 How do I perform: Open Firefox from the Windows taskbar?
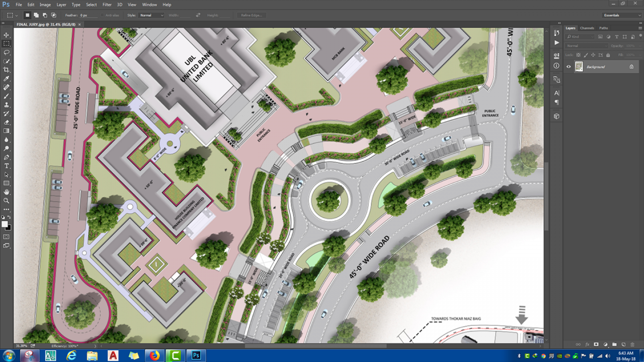click(154, 355)
